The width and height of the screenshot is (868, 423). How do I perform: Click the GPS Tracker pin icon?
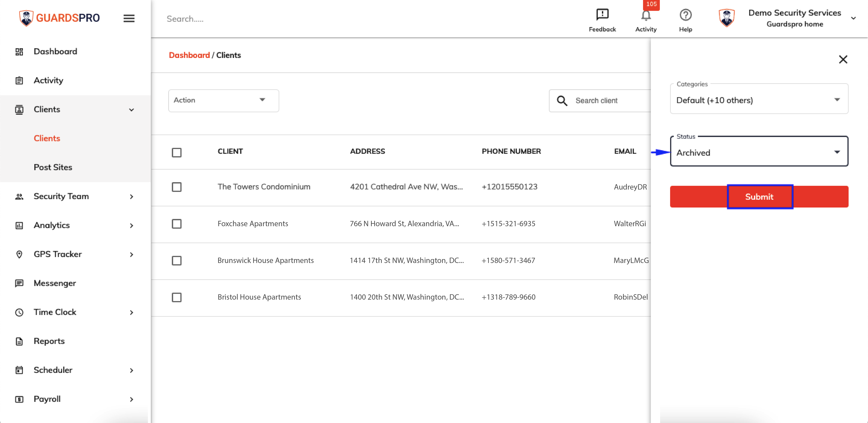tap(19, 254)
